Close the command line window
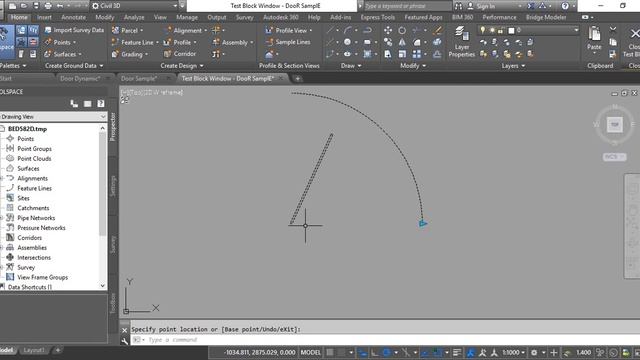 (124, 330)
